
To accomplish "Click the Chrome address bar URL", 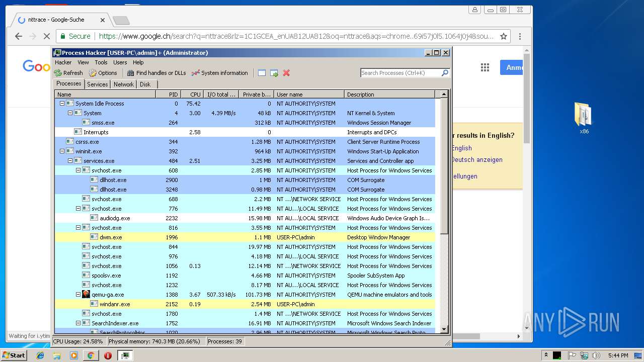I will (x=296, y=36).
